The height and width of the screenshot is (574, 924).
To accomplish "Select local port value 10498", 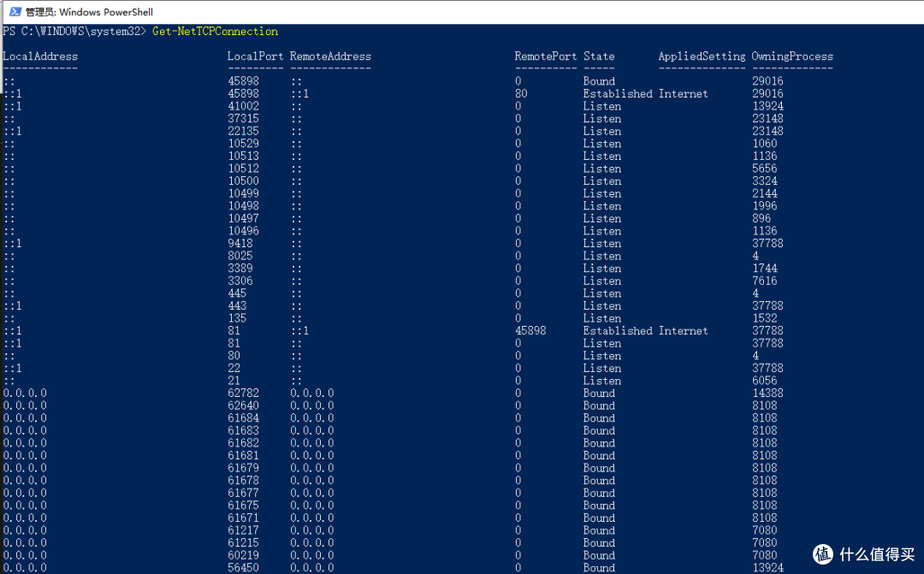I will point(243,205).
